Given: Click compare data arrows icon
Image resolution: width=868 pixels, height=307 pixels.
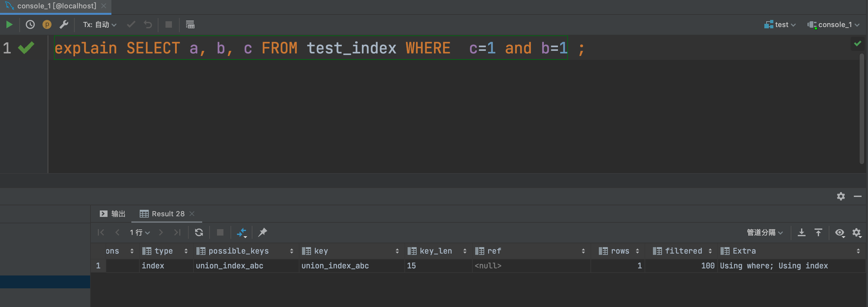Looking at the screenshot, I should [x=241, y=233].
